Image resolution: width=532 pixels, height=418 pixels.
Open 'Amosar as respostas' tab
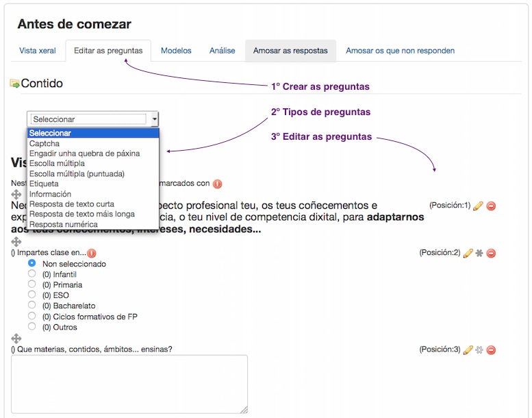(x=290, y=51)
